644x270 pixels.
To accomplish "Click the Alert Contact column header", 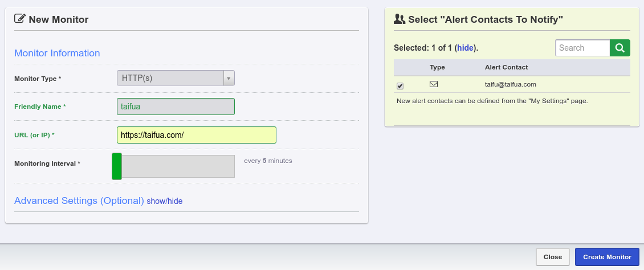I will pyautogui.click(x=506, y=67).
